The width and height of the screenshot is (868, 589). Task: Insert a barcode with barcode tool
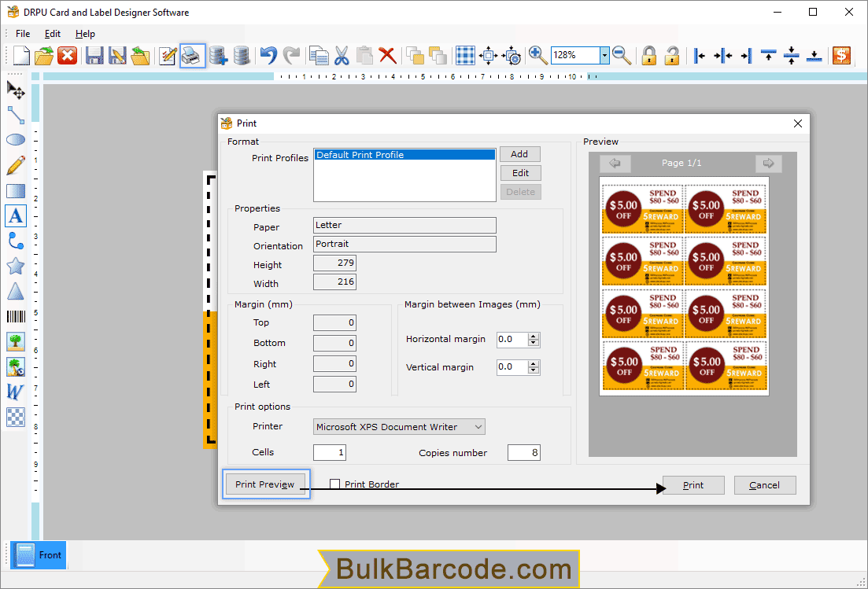(16, 316)
